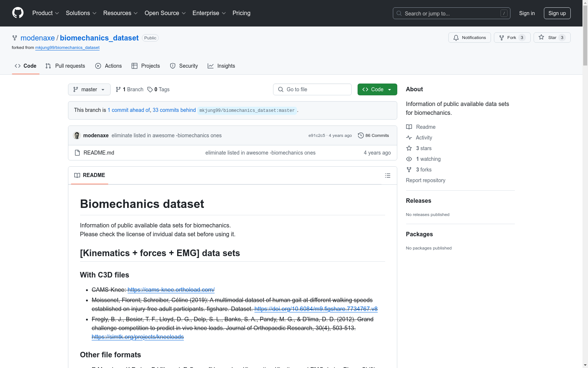
Task: Click fork count badge 3
Action: coord(522,38)
